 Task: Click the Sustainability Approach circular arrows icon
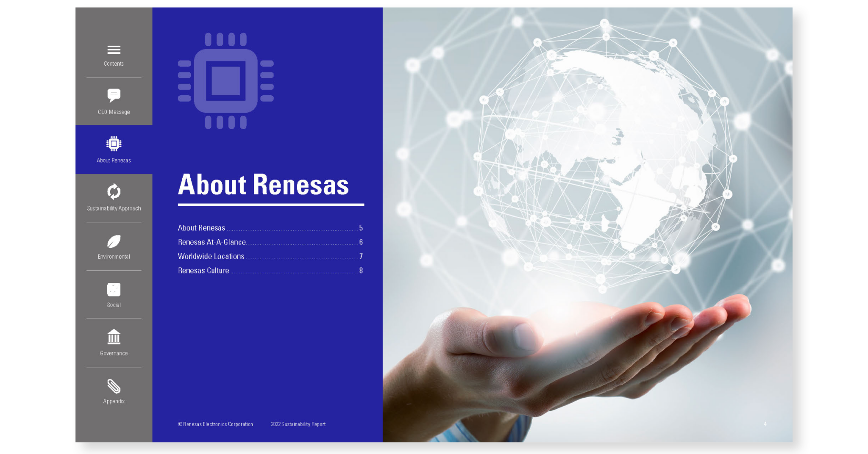pos(114,192)
